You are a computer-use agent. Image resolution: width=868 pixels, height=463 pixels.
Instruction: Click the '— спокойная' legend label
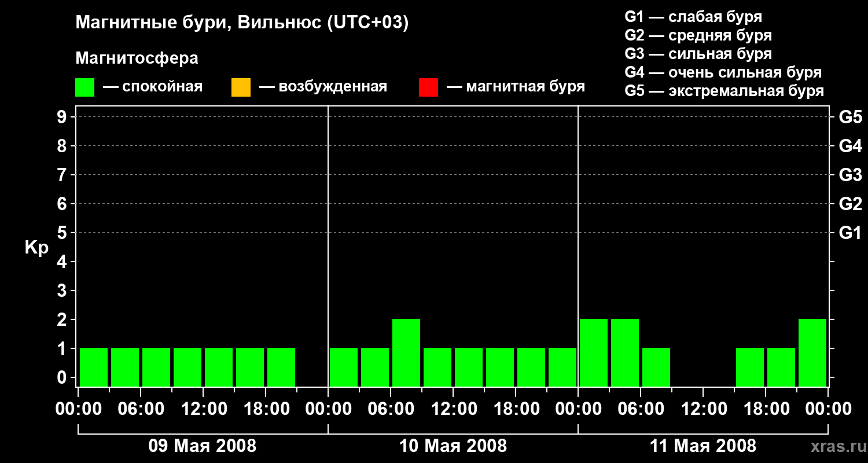coord(153,87)
